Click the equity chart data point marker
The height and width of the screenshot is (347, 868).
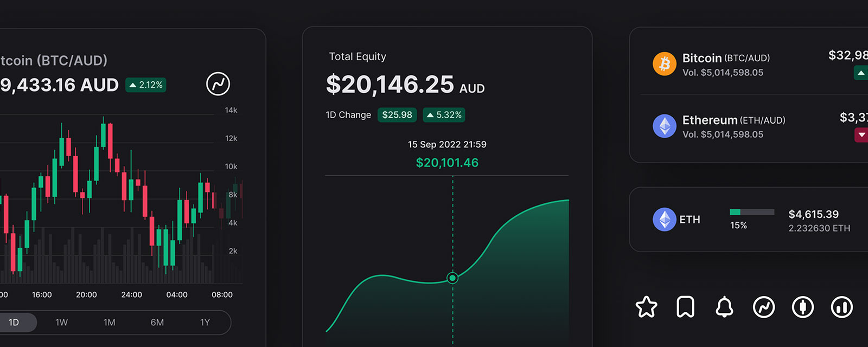point(452,278)
